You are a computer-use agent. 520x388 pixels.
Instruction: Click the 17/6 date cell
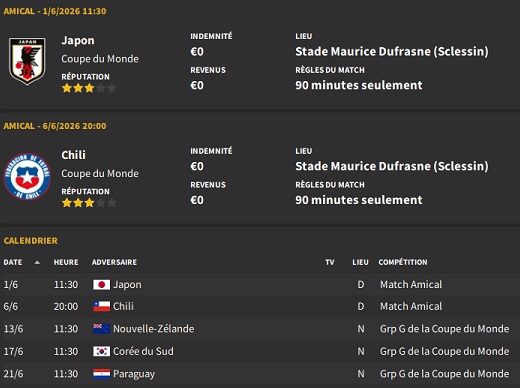[x=13, y=351]
